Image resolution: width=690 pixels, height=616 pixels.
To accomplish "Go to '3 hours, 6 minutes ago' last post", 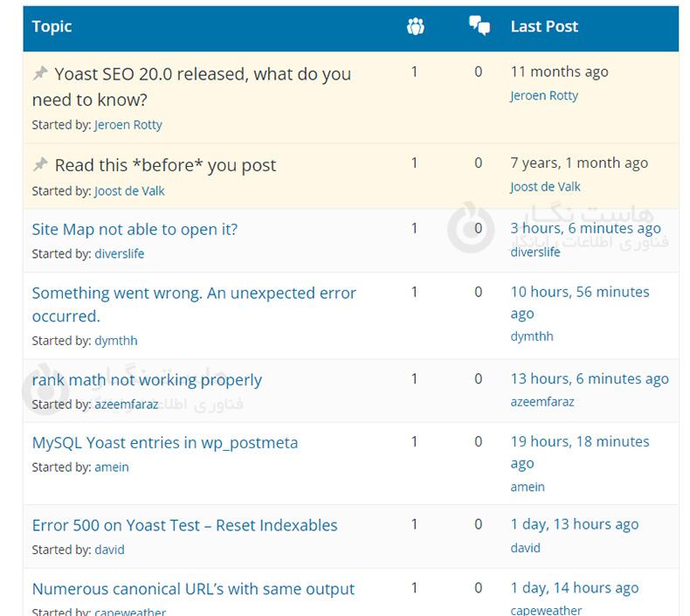I will point(585,228).
